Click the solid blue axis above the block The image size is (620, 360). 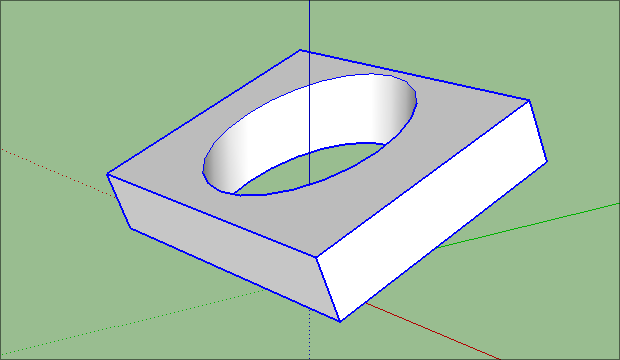tap(309, 24)
